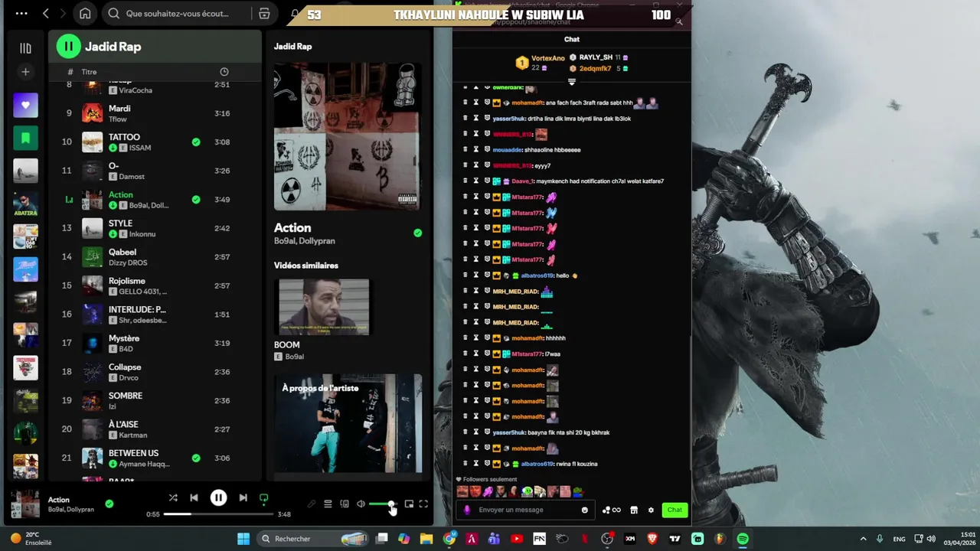
Task: Open Spotify Home
Action: [x=85, y=14]
